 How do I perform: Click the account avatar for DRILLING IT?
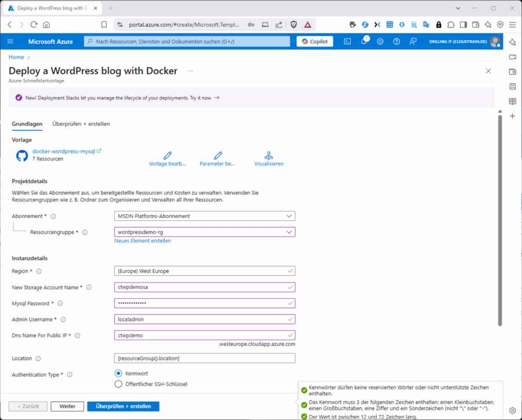point(495,42)
